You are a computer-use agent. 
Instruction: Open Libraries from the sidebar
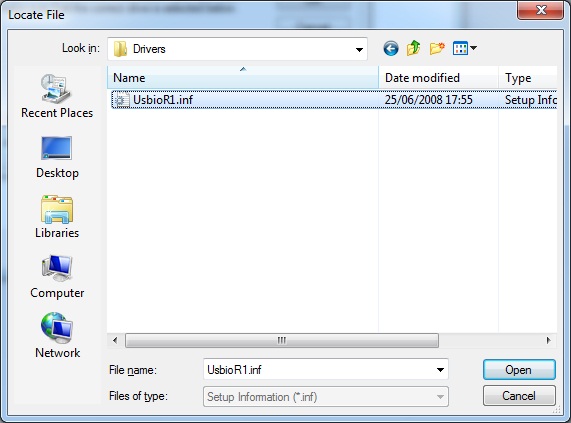coord(57,217)
